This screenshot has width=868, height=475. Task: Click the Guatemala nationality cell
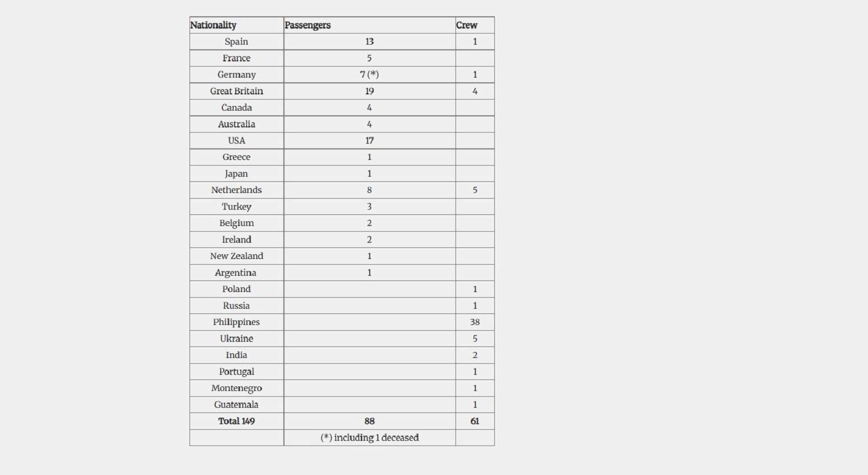coord(236,405)
